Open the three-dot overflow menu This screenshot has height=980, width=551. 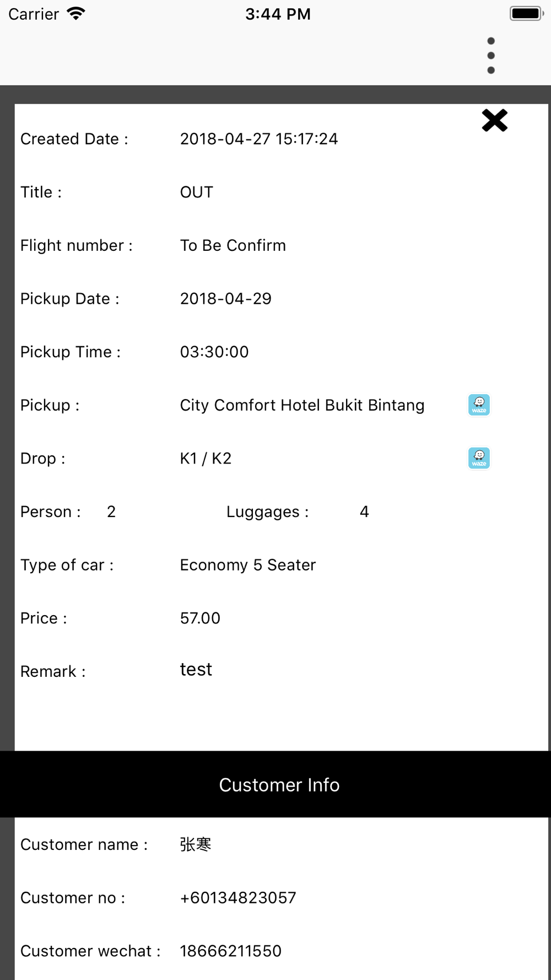491,56
